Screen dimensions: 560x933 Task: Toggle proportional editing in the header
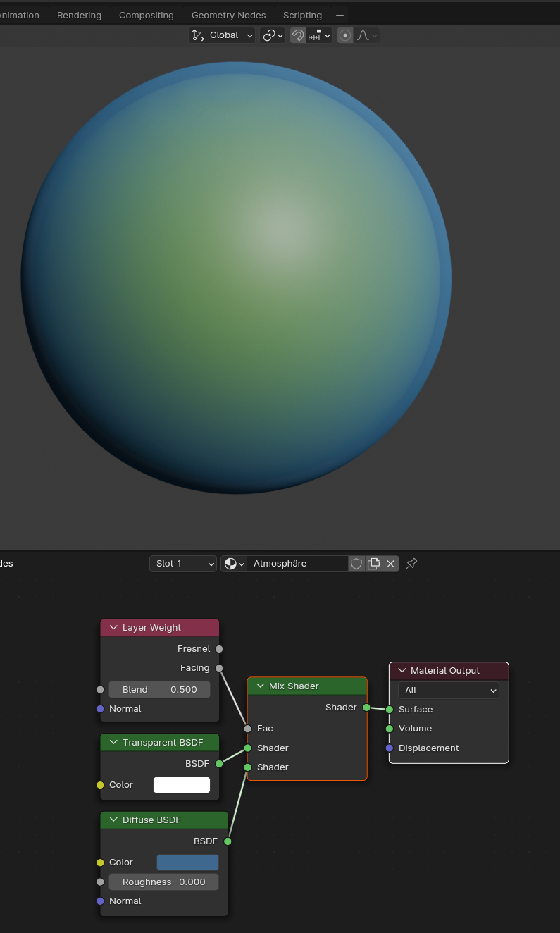point(345,35)
